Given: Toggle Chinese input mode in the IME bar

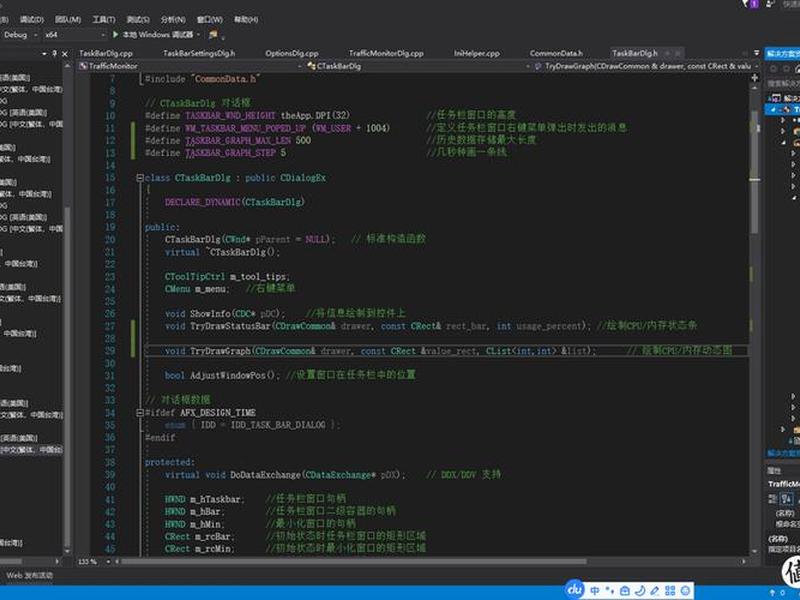Looking at the screenshot, I should tap(595, 591).
